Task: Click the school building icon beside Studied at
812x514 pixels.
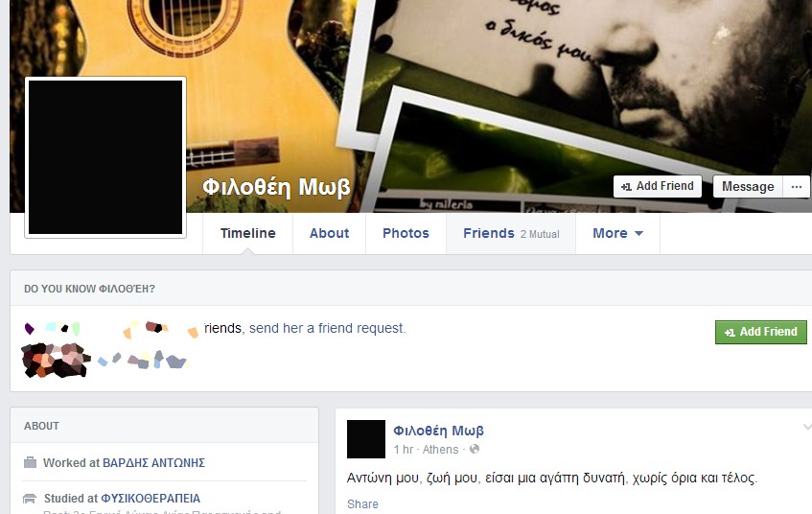Action: (x=30, y=499)
